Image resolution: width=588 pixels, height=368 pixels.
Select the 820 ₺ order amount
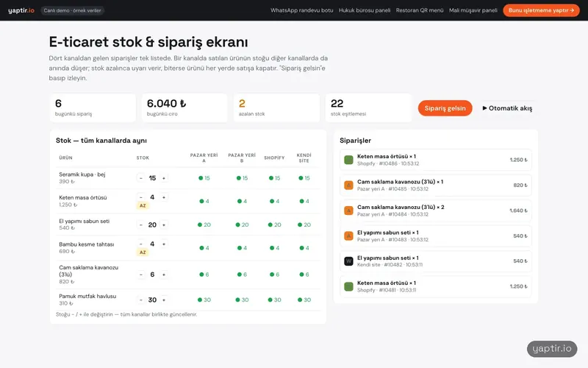[x=520, y=185]
